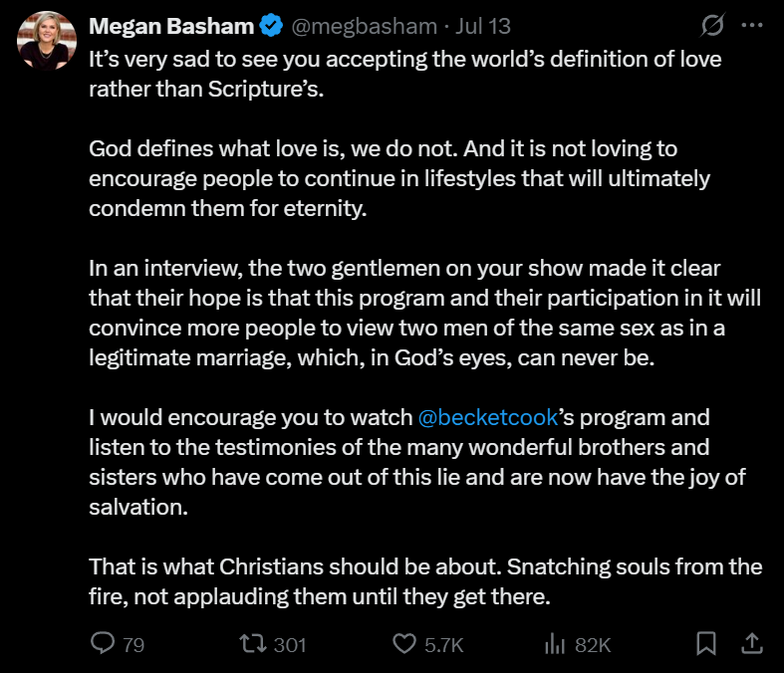Open the @becketcook mention link

[487, 417]
